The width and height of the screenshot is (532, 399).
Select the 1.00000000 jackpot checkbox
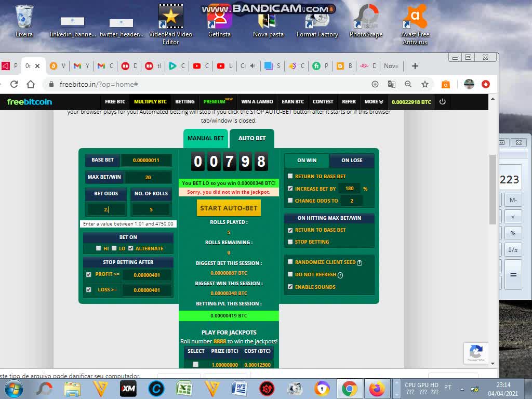pos(195,364)
